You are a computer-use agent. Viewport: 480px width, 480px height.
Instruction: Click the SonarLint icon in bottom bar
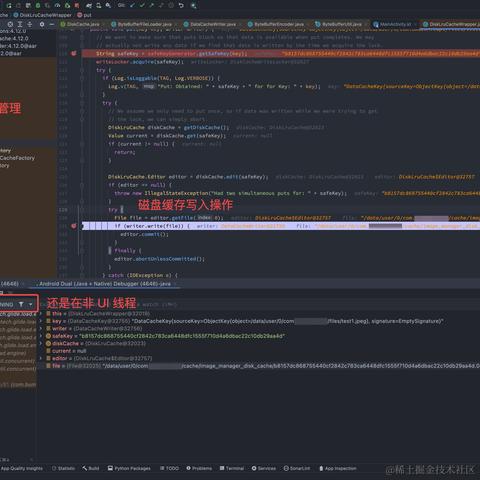click(x=286, y=468)
